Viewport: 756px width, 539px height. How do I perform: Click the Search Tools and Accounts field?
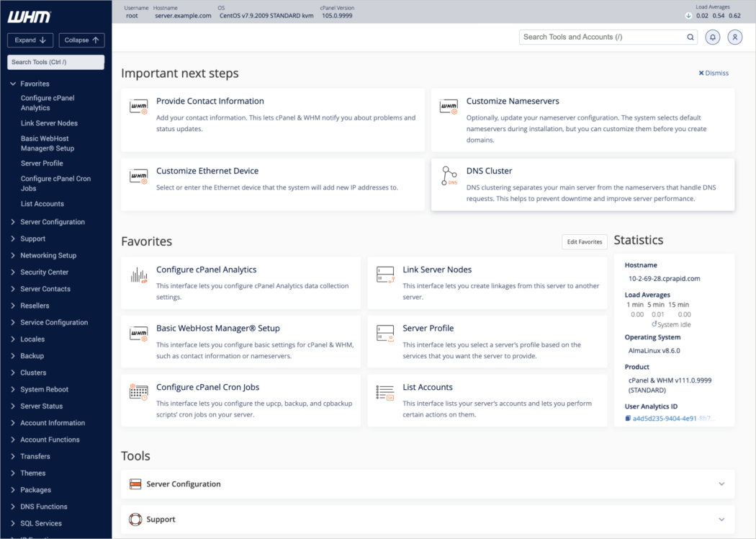(605, 37)
